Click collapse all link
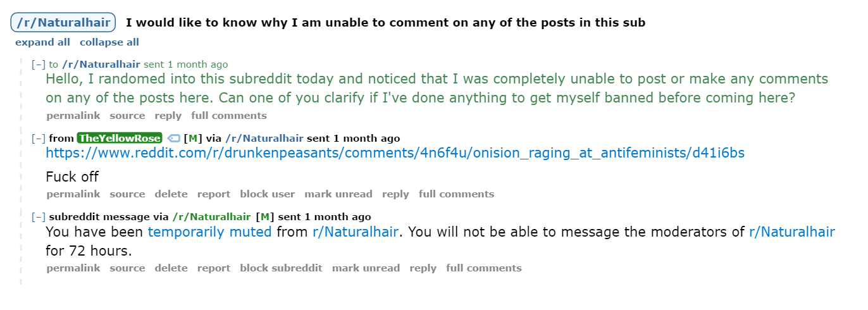 (x=109, y=42)
